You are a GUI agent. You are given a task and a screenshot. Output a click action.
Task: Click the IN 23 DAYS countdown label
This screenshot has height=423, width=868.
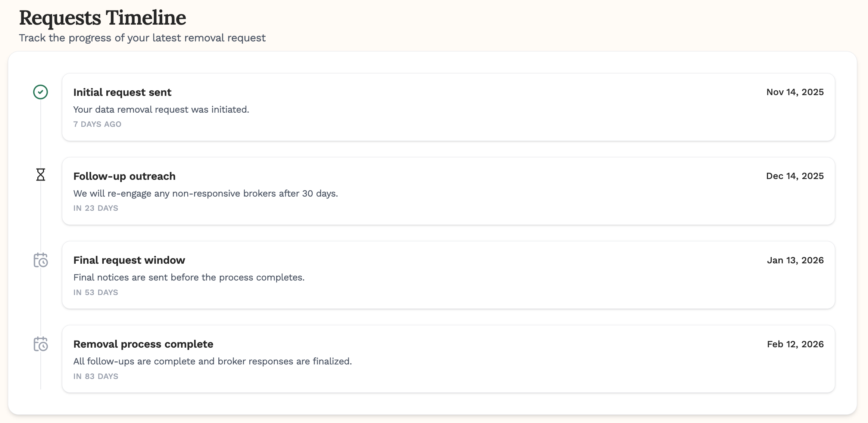click(x=96, y=208)
